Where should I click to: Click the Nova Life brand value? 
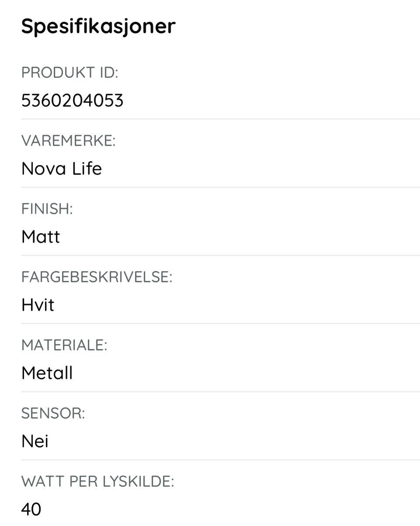pyautogui.click(x=62, y=169)
